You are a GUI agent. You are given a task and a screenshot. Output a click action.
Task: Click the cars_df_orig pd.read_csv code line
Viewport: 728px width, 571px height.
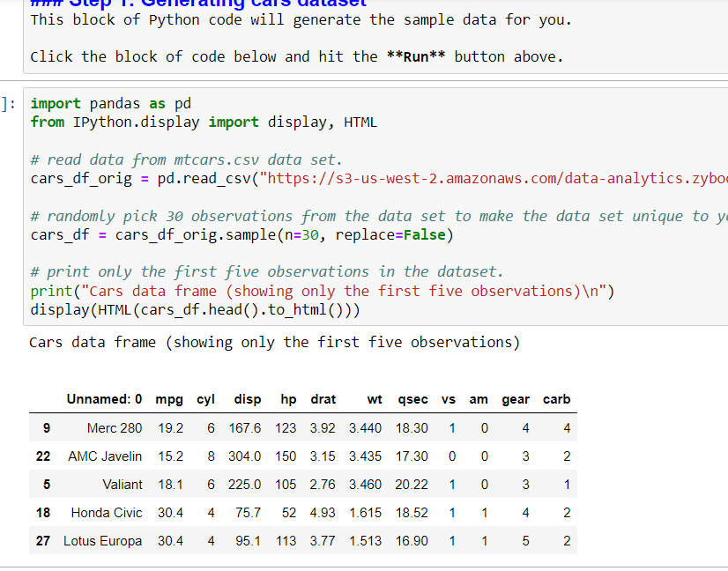379,178
